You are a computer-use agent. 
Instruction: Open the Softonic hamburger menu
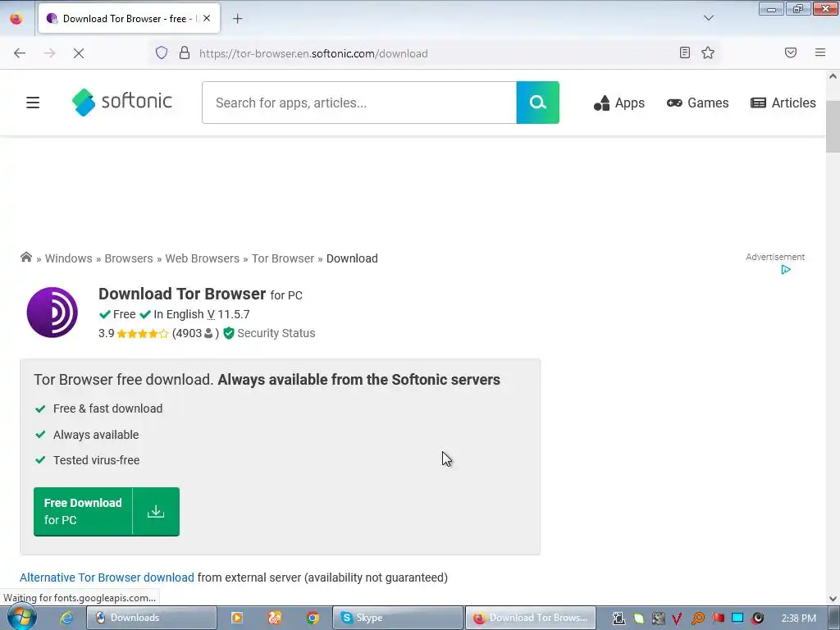[33, 103]
